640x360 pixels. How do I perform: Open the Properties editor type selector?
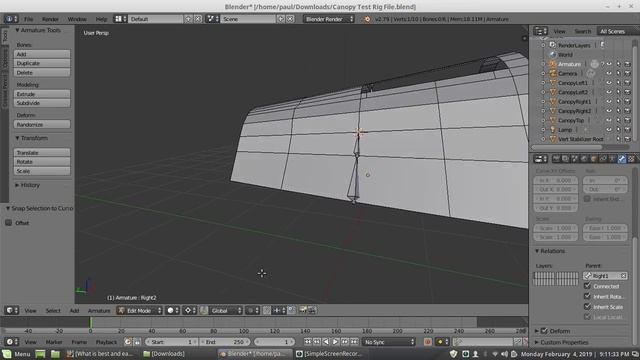pos(540,159)
